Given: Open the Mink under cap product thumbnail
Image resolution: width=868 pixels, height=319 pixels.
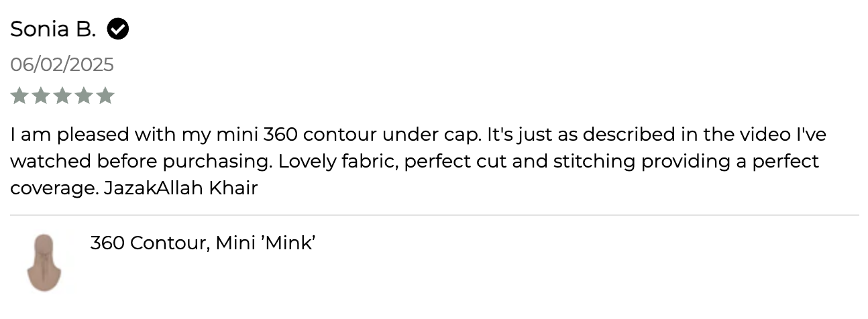Looking at the screenshot, I should point(44,263).
